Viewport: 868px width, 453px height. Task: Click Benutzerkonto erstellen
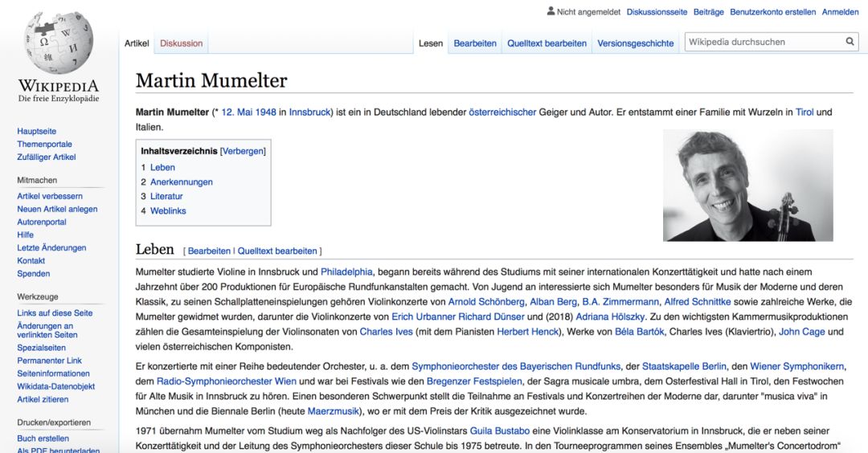[x=773, y=11]
